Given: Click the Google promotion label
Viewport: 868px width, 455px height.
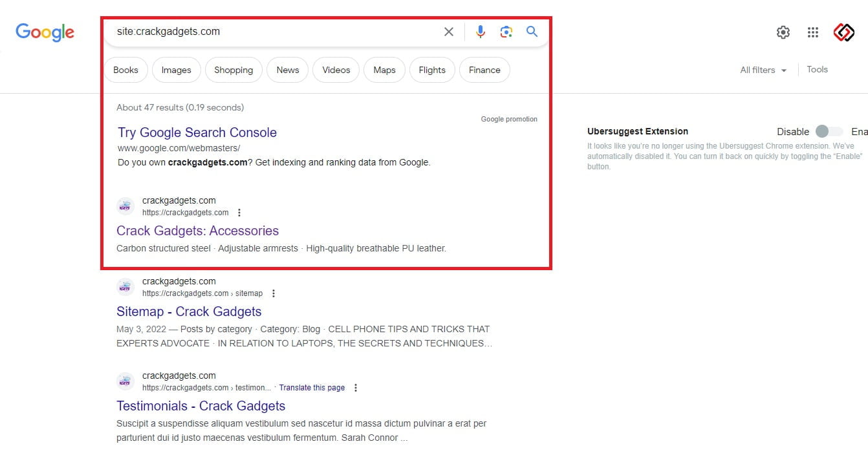Looking at the screenshot, I should pos(509,119).
